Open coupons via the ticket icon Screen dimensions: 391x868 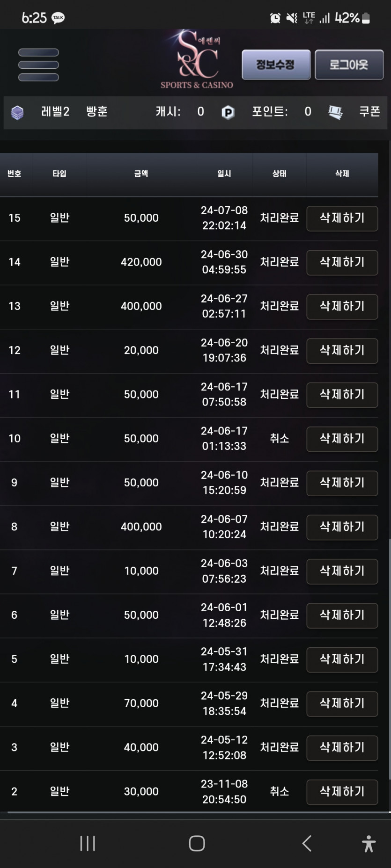click(x=335, y=112)
